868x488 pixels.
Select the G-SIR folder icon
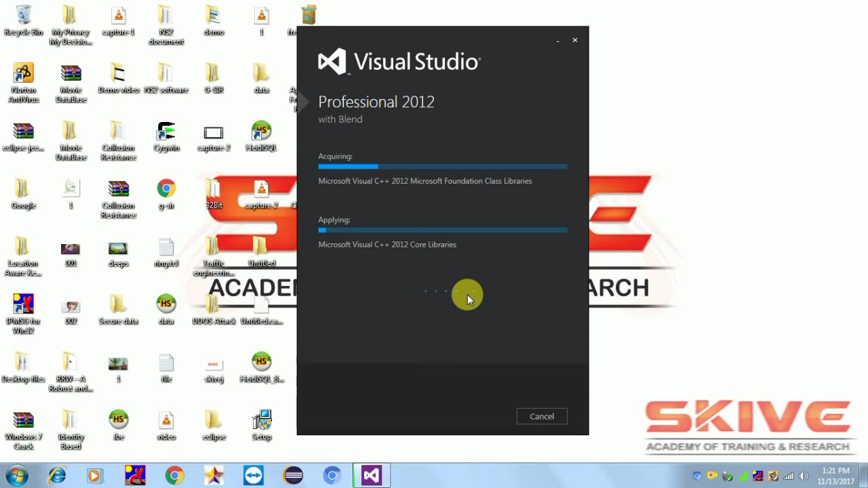coord(214,79)
